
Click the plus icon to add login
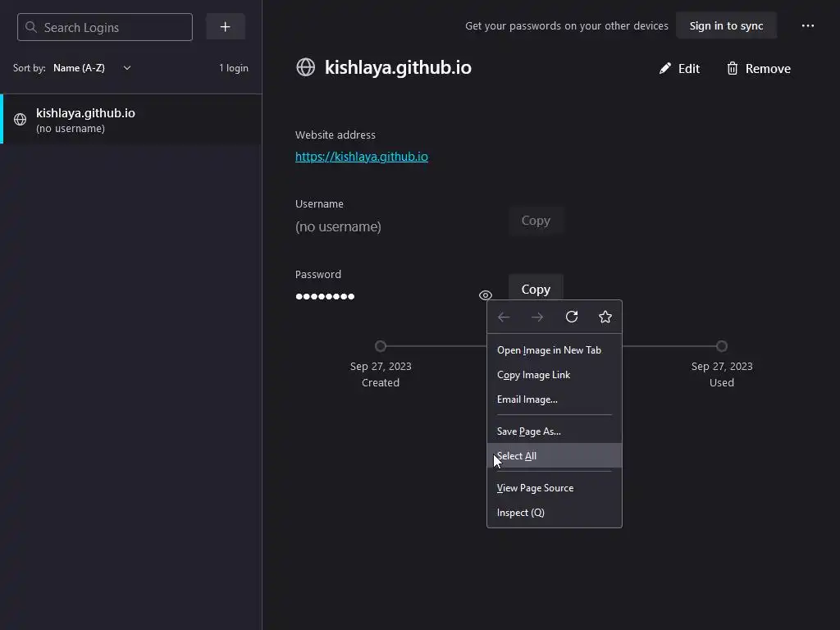click(x=226, y=27)
